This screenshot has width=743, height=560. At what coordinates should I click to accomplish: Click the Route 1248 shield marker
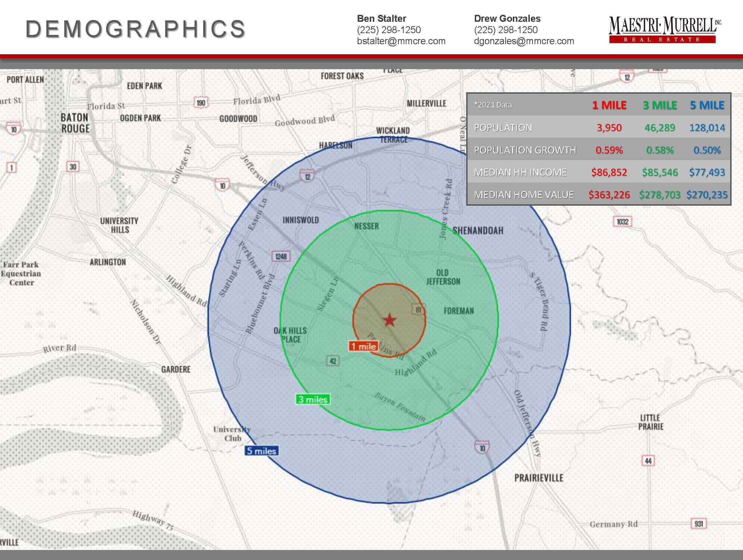[281, 256]
